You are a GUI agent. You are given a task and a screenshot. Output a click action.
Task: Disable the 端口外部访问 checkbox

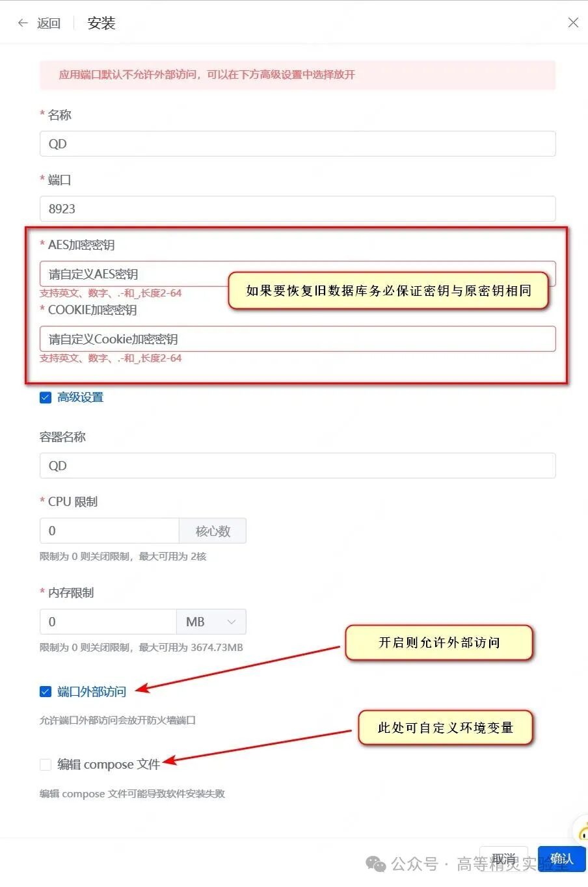pos(46,691)
